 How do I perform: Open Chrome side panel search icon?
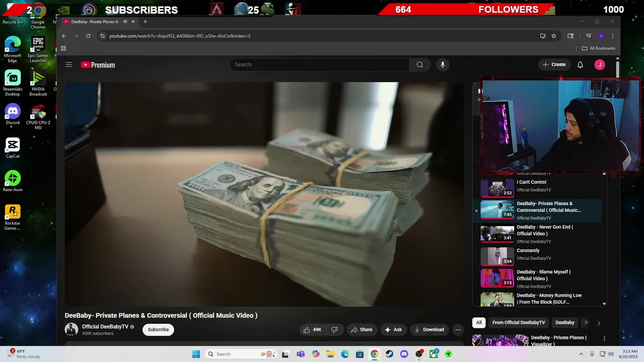click(571, 36)
